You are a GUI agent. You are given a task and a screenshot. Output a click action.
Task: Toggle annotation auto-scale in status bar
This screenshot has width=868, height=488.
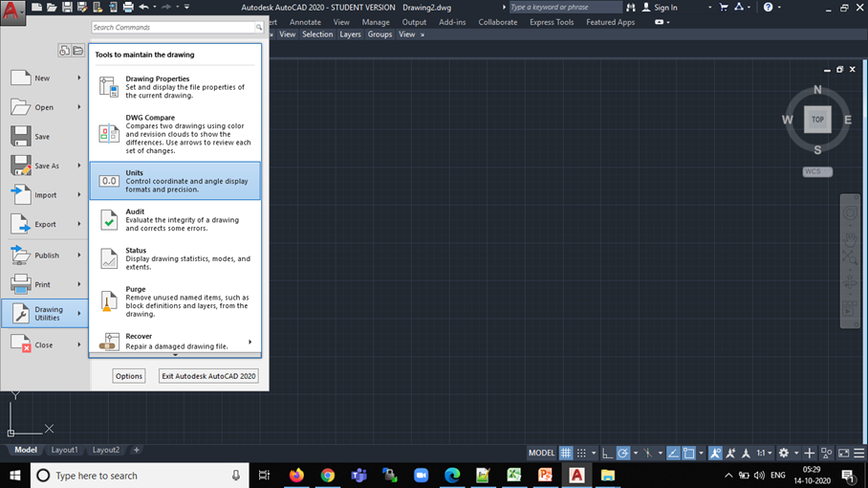tap(730, 454)
